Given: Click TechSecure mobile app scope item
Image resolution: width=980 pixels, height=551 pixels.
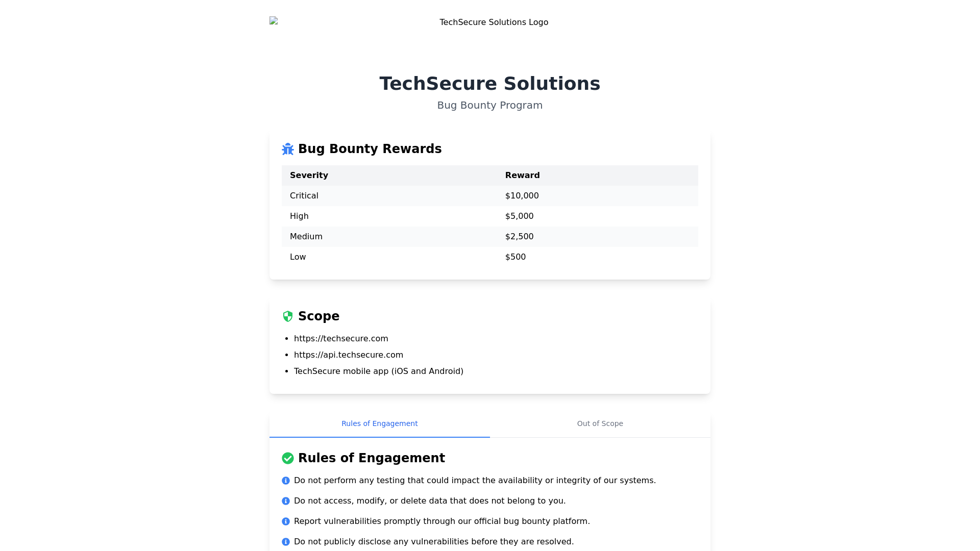Looking at the screenshot, I should pyautogui.click(x=379, y=371).
